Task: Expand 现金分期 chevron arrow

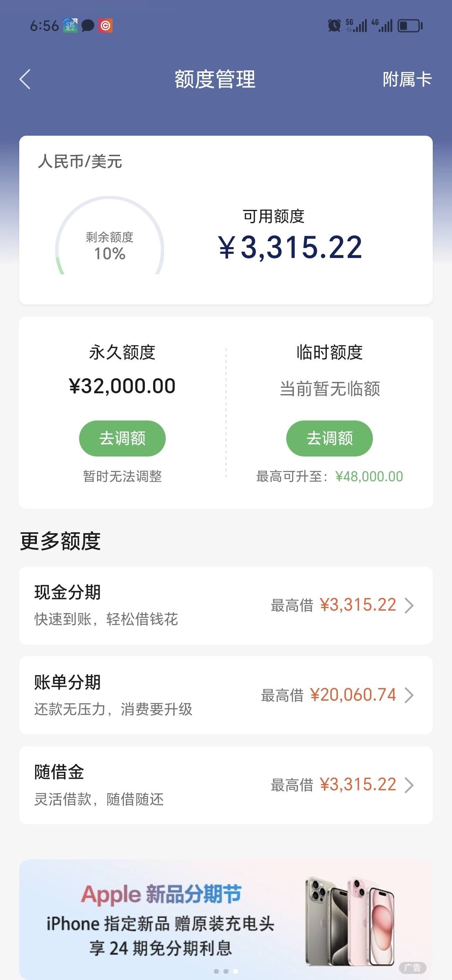Action: (409, 605)
